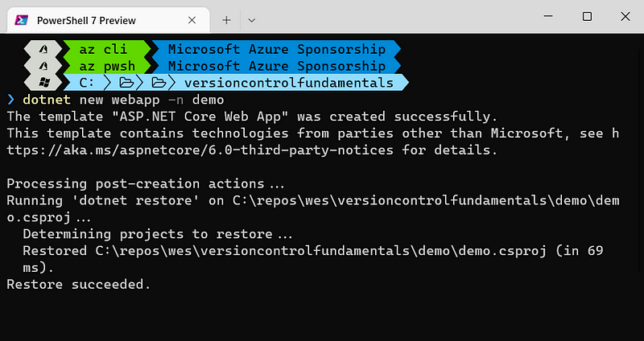Select the green az pwsh prompt segment
Screen dimensions: 644x341
107,66
